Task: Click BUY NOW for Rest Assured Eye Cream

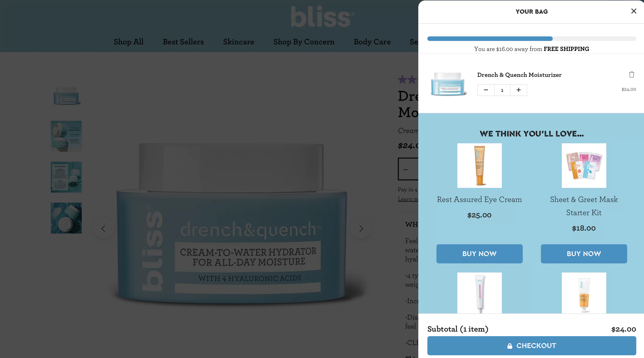Action: click(x=479, y=254)
